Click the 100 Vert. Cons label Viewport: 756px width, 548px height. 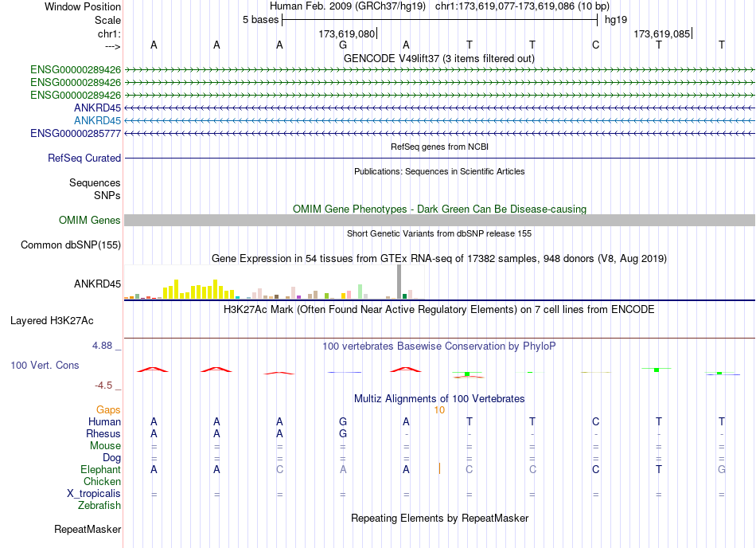click(x=45, y=365)
